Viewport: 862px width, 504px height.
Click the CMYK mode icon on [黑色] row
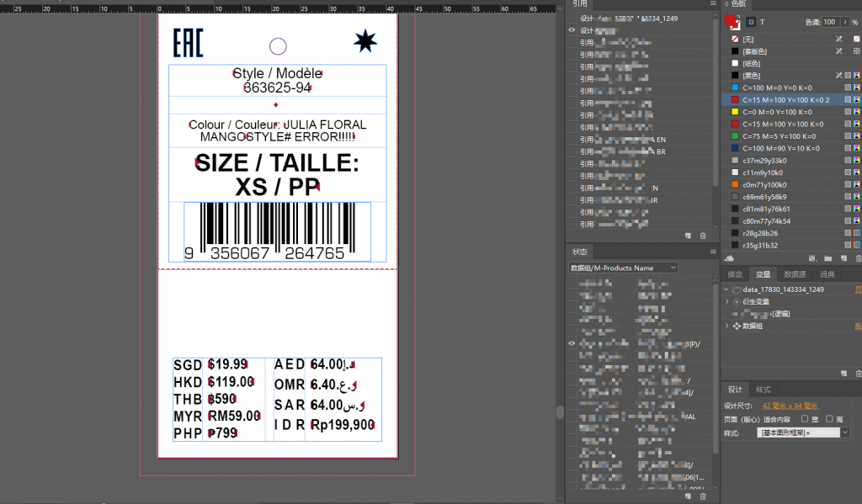(x=856, y=75)
